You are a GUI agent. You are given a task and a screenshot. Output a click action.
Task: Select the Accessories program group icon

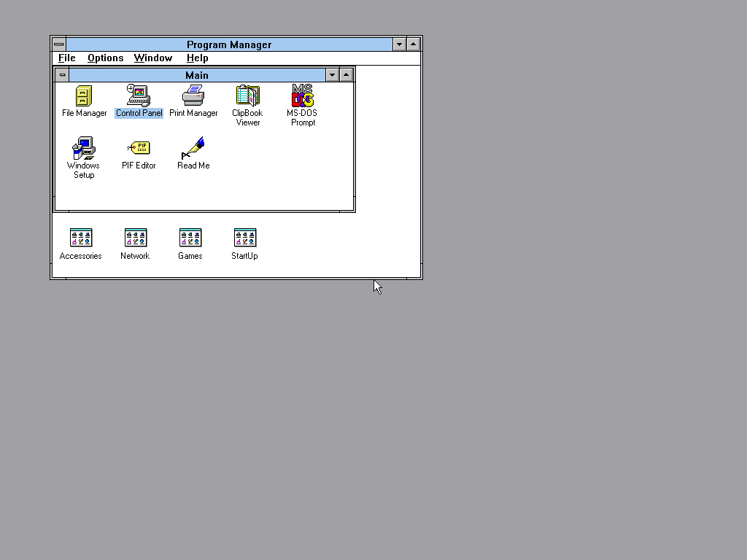pyautogui.click(x=81, y=238)
